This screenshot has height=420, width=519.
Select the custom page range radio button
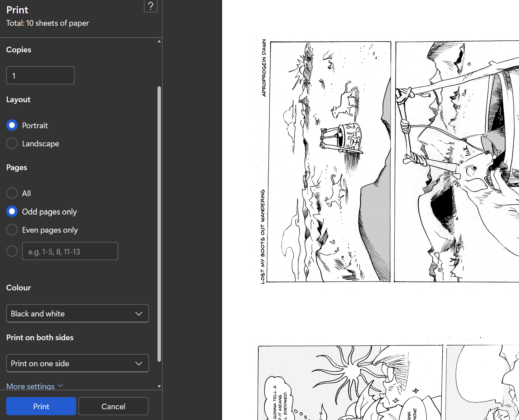[x=12, y=251]
